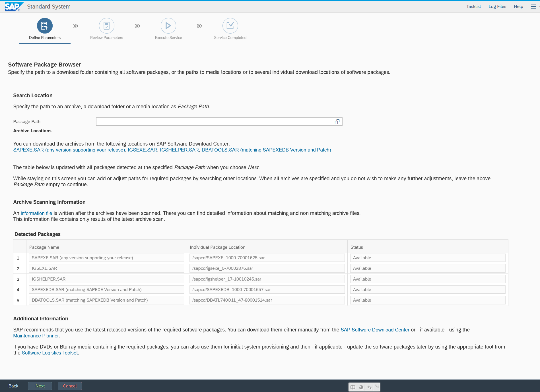Click the Chinese input method icon
The image size is (540, 392).
tap(353, 387)
